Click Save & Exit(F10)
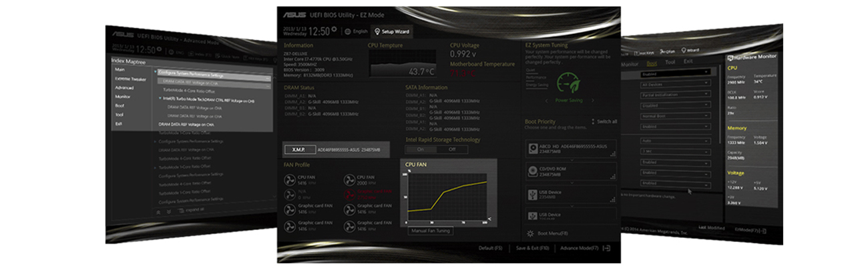 (x=532, y=248)
